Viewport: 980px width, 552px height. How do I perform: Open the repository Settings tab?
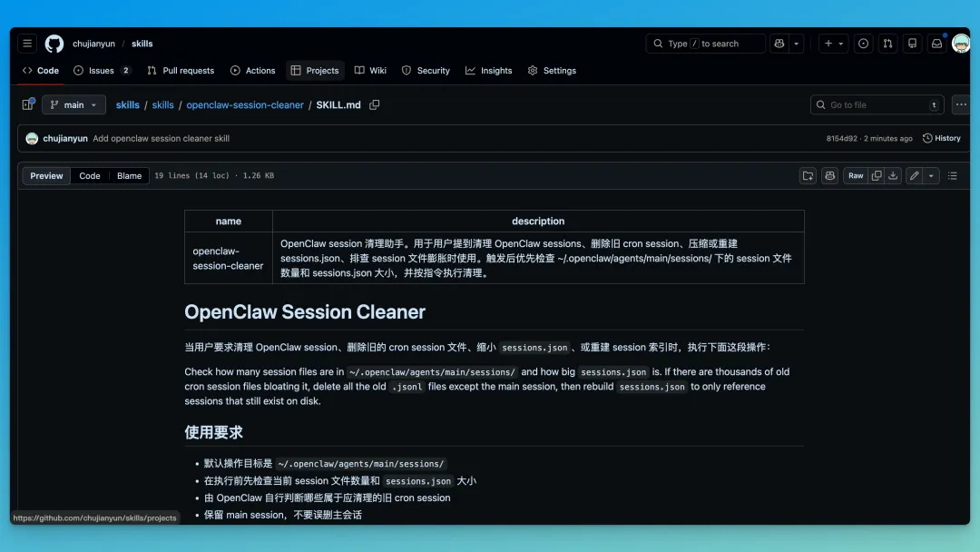pyautogui.click(x=552, y=71)
